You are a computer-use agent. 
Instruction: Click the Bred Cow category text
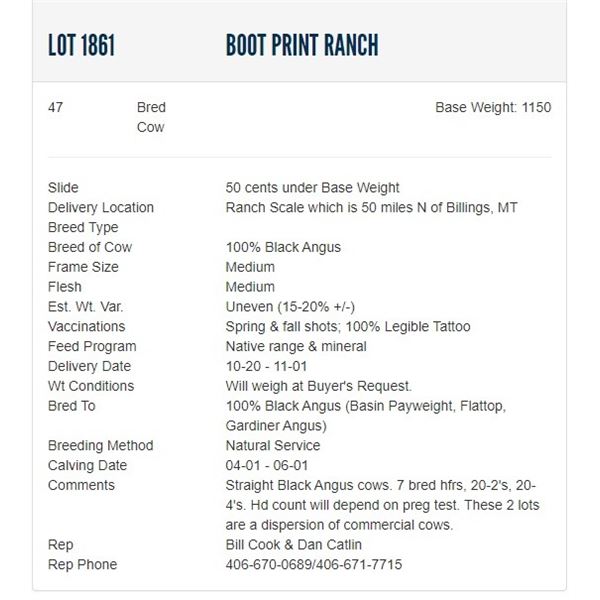[151, 117]
